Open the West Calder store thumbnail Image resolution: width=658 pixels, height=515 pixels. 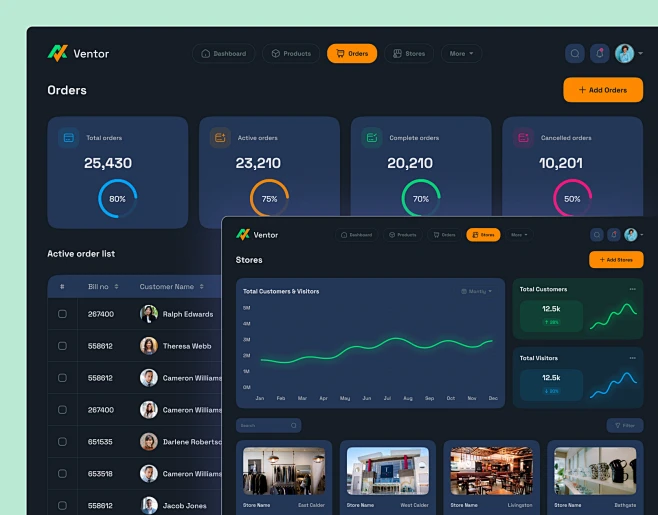[x=388, y=471]
